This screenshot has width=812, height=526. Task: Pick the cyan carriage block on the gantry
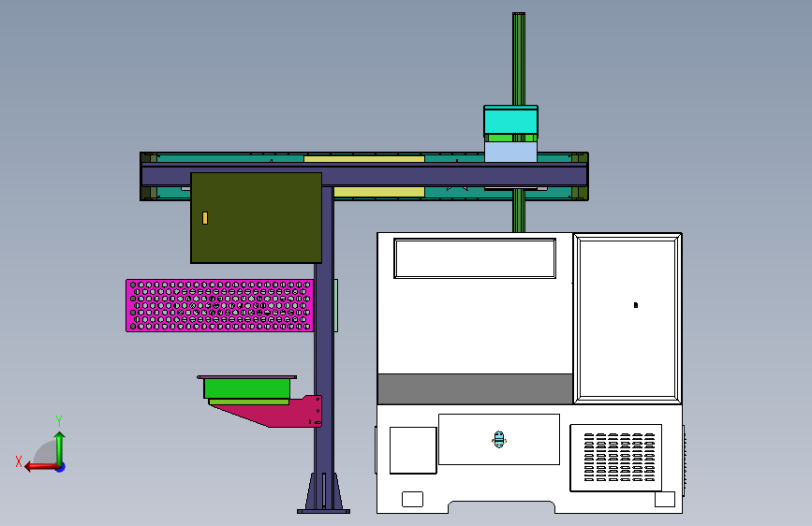click(x=510, y=120)
